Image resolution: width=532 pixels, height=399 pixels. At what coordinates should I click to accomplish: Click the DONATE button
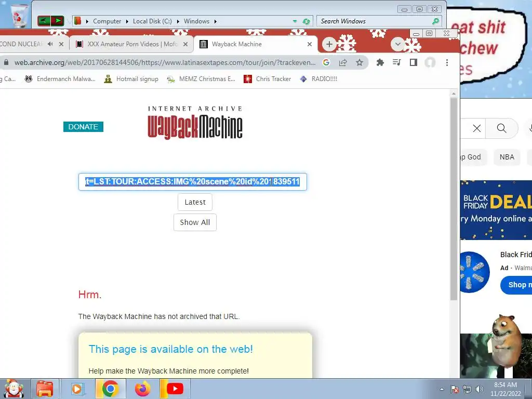(83, 127)
